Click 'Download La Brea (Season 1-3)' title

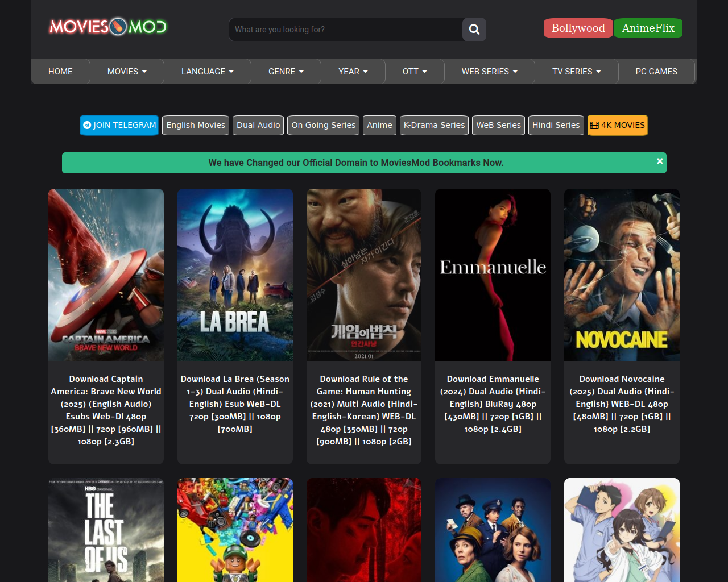[x=235, y=404]
